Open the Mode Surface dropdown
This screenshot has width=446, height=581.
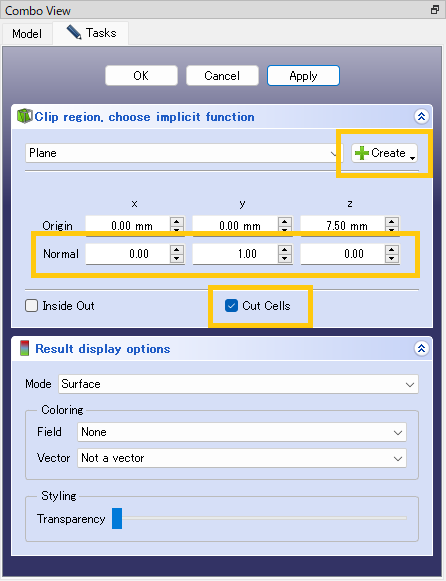coord(238,384)
